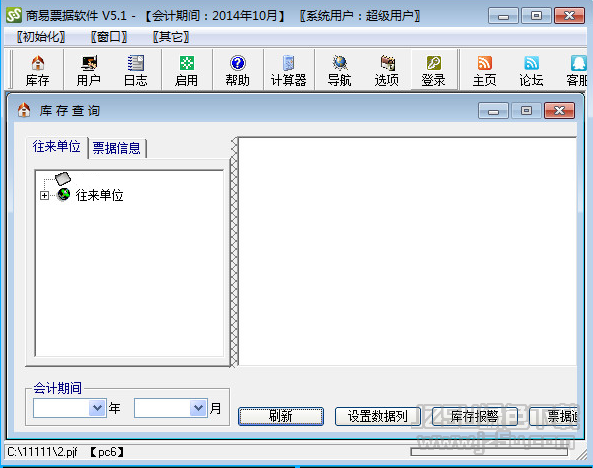Click the 刷新 refresh button
The image size is (593, 468).
(x=281, y=416)
